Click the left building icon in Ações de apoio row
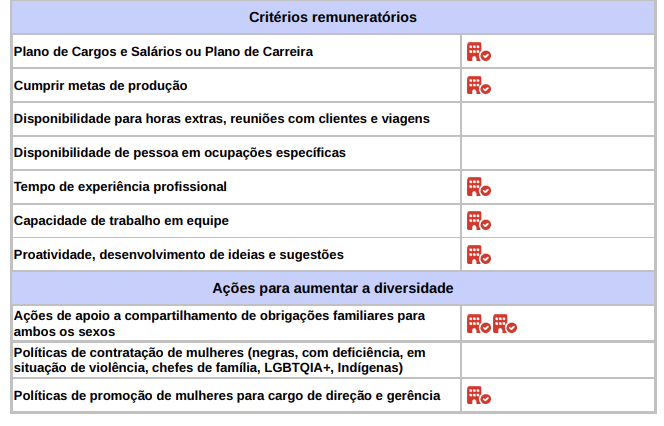This screenshot has height=426, width=664. tap(478, 323)
